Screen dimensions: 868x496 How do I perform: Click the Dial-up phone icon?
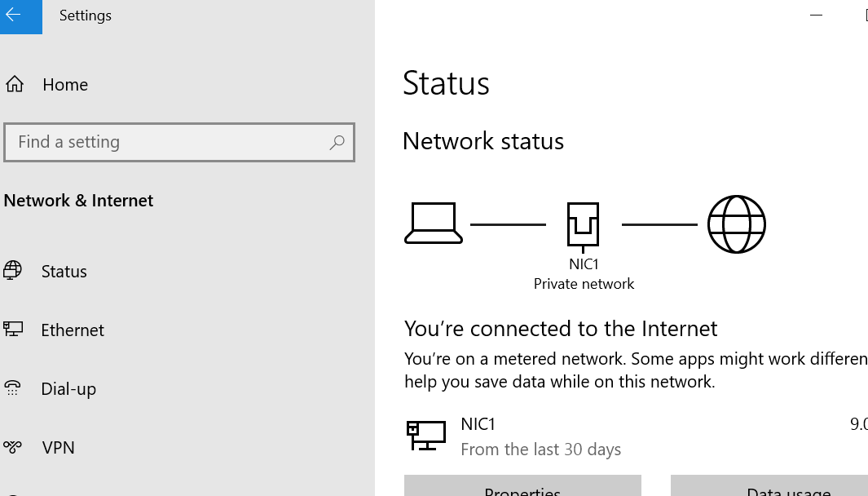pos(12,388)
